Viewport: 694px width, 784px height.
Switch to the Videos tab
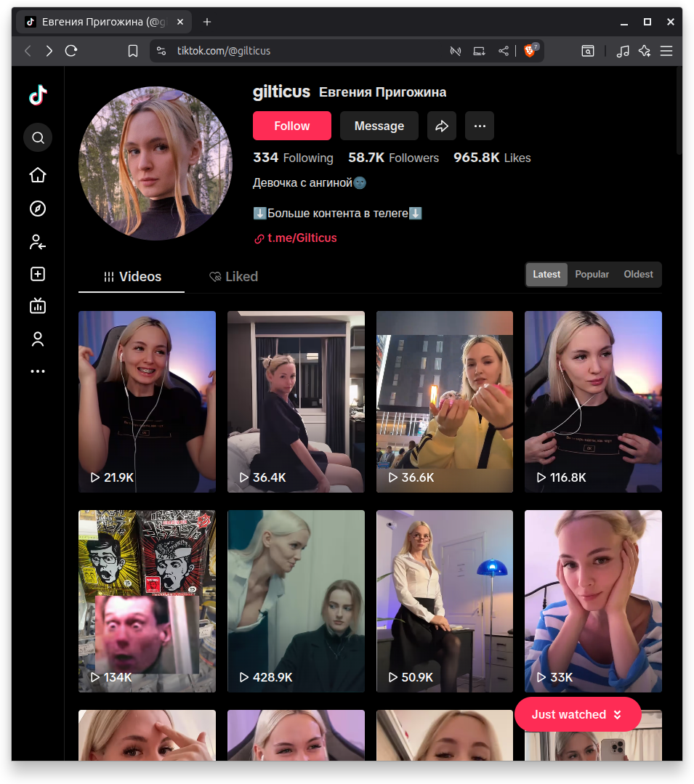(132, 277)
